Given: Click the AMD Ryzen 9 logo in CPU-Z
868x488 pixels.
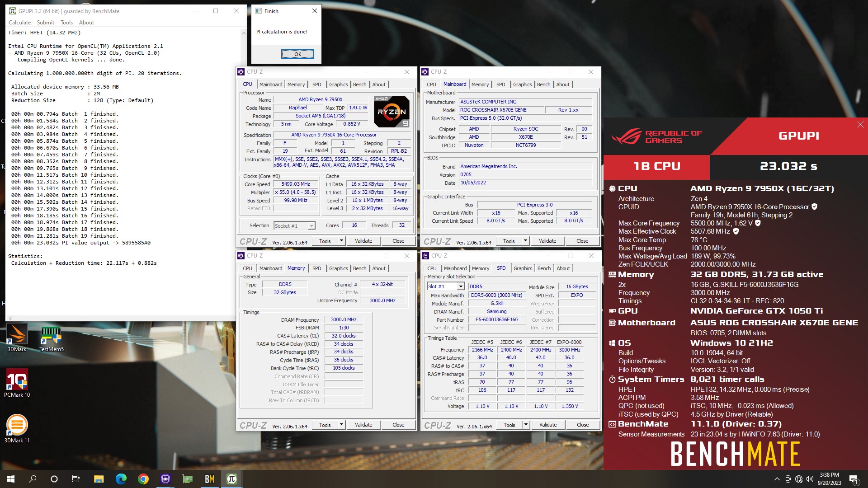Looking at the screenshot, I should pyautogui.click(x=392, y=112).
